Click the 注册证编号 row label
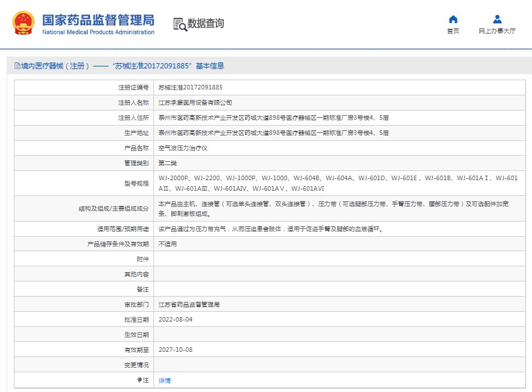 (134, 87)
